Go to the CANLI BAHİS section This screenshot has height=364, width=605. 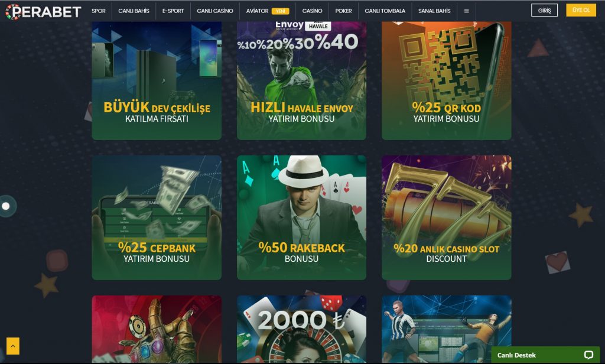coord(134,11)
